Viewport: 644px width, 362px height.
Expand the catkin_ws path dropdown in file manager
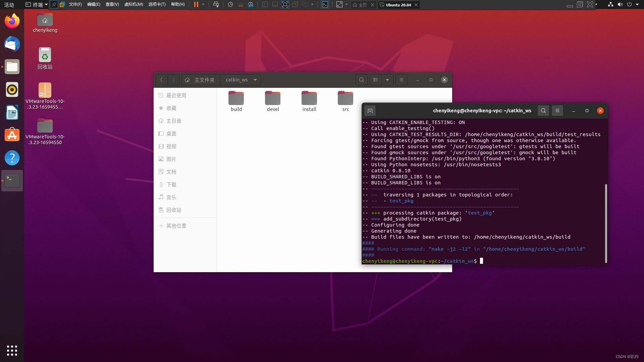click(x=255, y=79)
